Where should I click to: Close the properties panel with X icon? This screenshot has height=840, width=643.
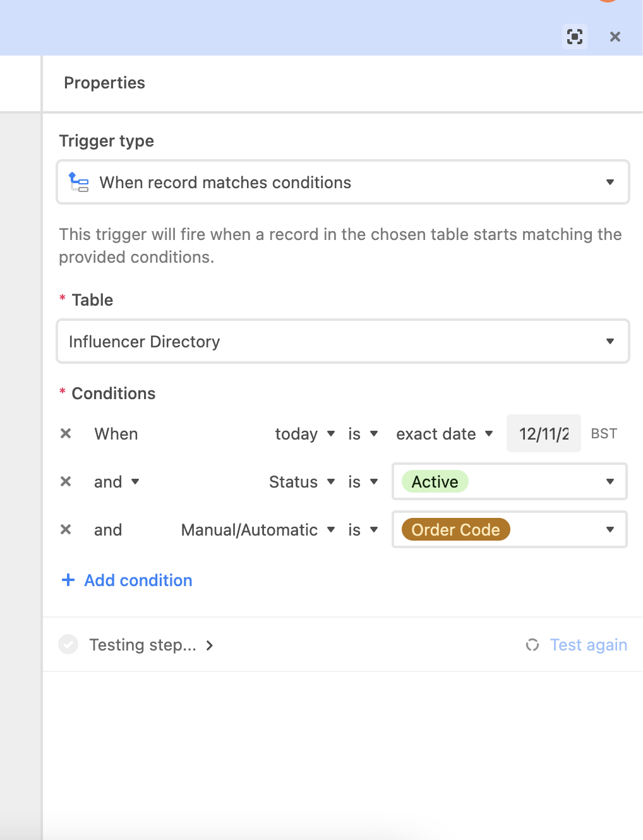tap(615, 37)
